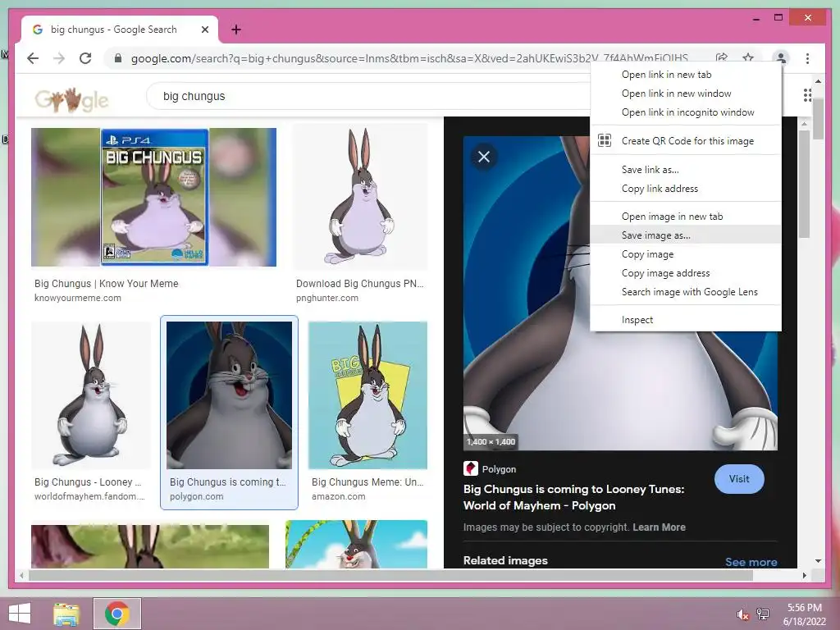Image resolution: width=840 pixels, height=630 pixels.
Task: Open the Windows Start menu
Action: 20,614
